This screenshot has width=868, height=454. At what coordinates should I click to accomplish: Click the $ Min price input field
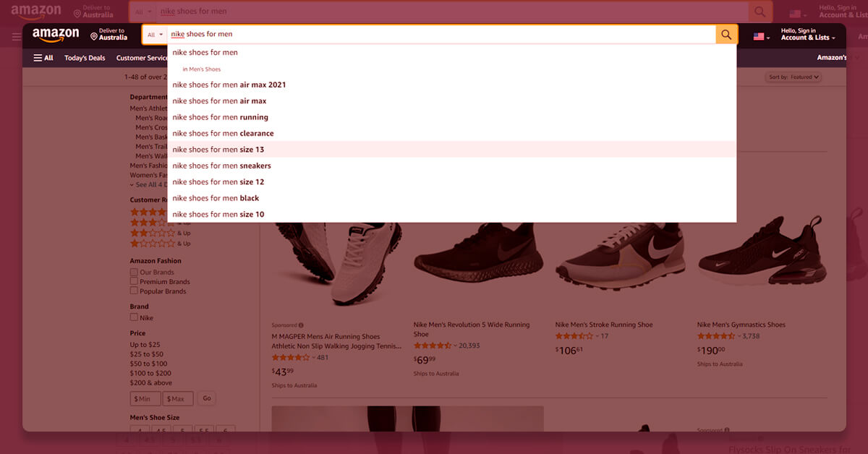(145, 398)
